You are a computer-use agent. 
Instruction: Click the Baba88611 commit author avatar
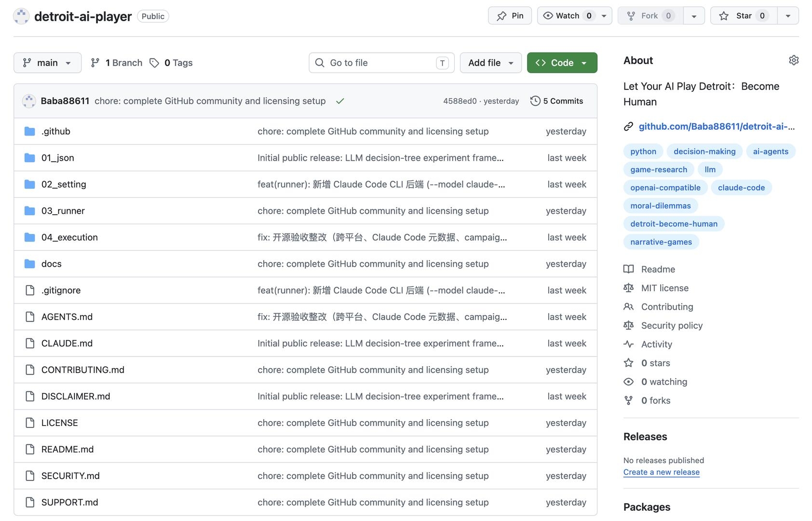click(x=29, y=101)
